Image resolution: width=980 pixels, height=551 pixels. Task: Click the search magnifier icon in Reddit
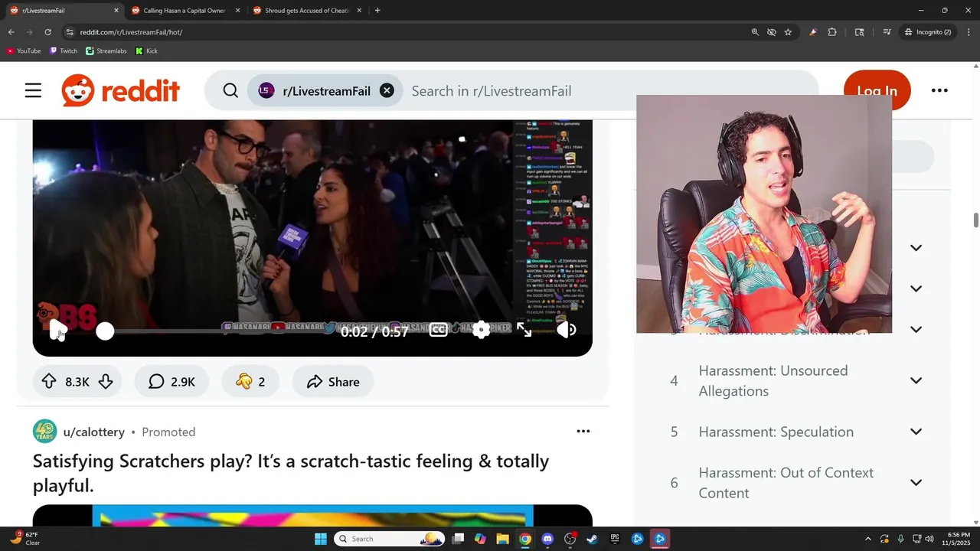click(230, 91)
